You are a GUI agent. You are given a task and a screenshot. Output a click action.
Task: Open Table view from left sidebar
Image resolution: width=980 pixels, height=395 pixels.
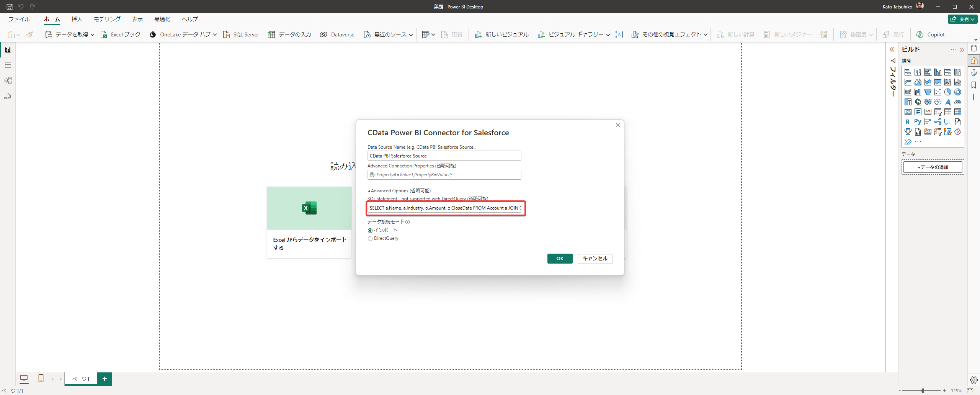(x=8, y=65)
